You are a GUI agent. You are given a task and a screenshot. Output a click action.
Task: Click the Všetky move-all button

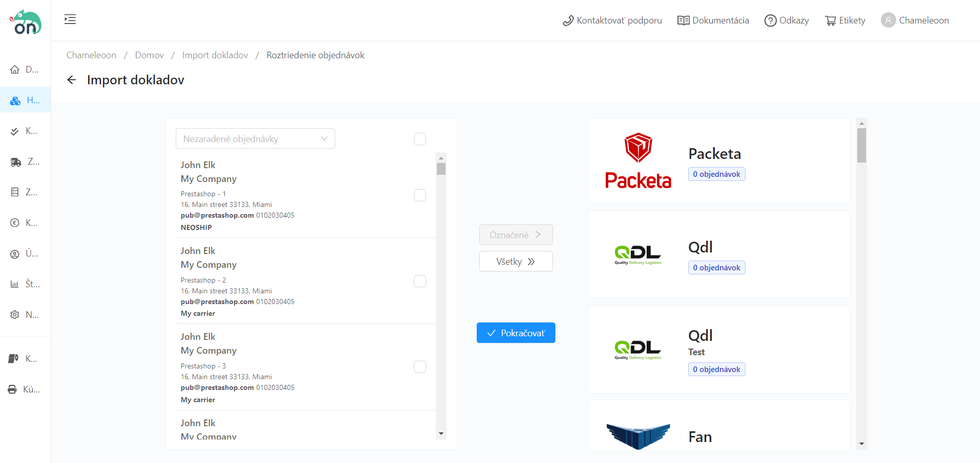pos(516,261)
